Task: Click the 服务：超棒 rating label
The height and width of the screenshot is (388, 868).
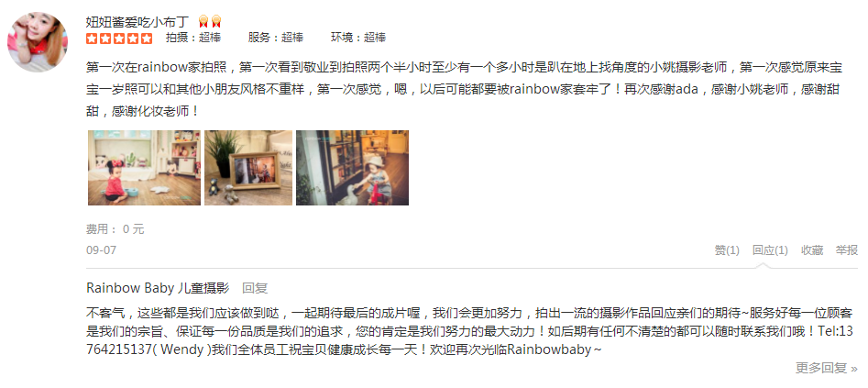Action: [x=276, y=38]
